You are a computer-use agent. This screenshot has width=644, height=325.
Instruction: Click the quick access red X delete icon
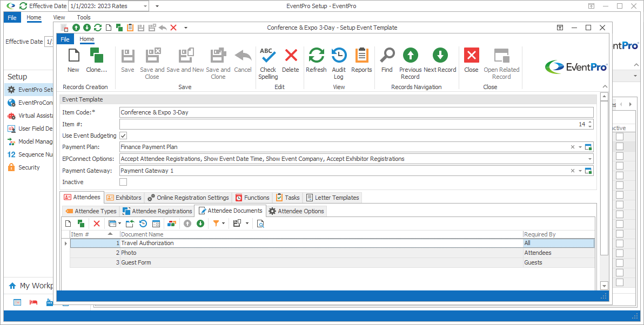tap(173, 28)
